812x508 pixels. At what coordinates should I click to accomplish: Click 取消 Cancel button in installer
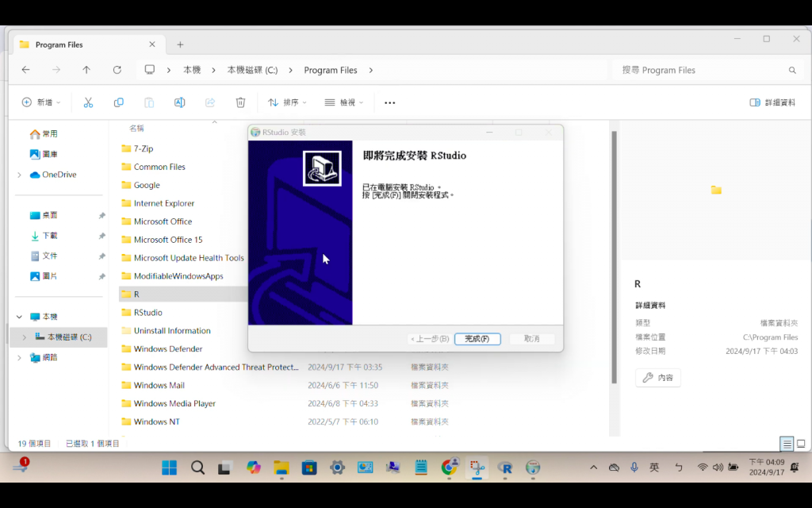[532, 338]
